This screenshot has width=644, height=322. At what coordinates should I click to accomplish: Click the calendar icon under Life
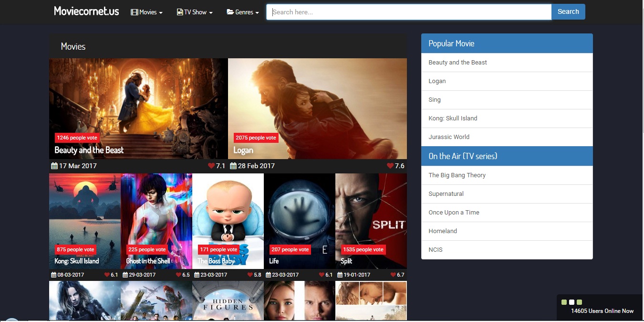pos(268,275)
